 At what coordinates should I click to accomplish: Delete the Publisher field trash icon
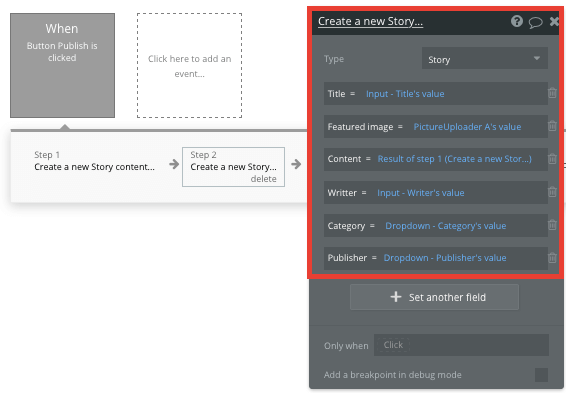pos(552,258)
